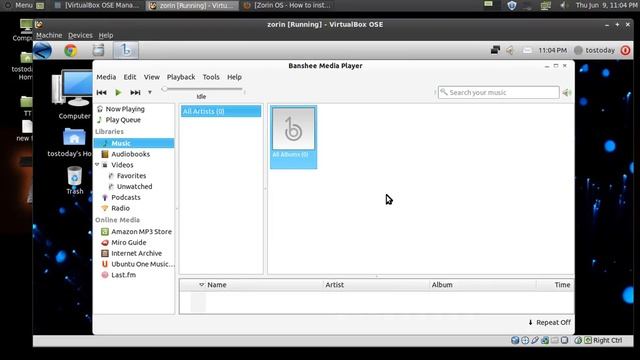Open the VirtualBox Machine menu
640x360 pixels.
click(x=49, y=35)
